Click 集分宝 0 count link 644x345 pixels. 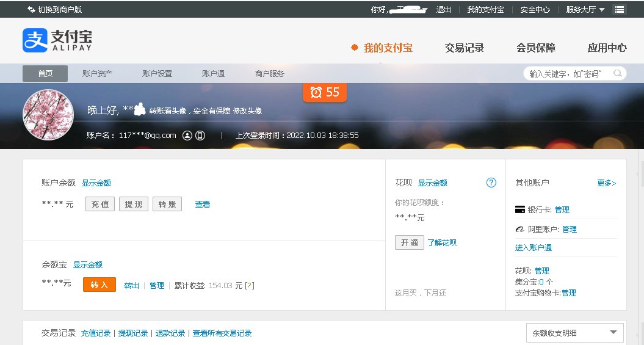click(x=541, y=281)
